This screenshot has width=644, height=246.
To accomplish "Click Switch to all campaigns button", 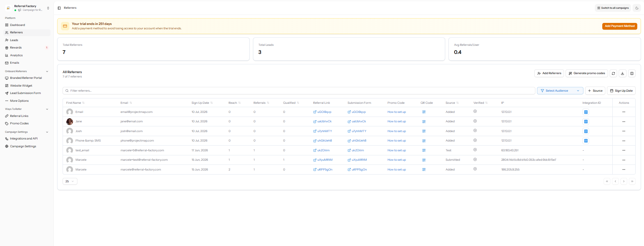I will pyautogui.click(x=613, y=8).
